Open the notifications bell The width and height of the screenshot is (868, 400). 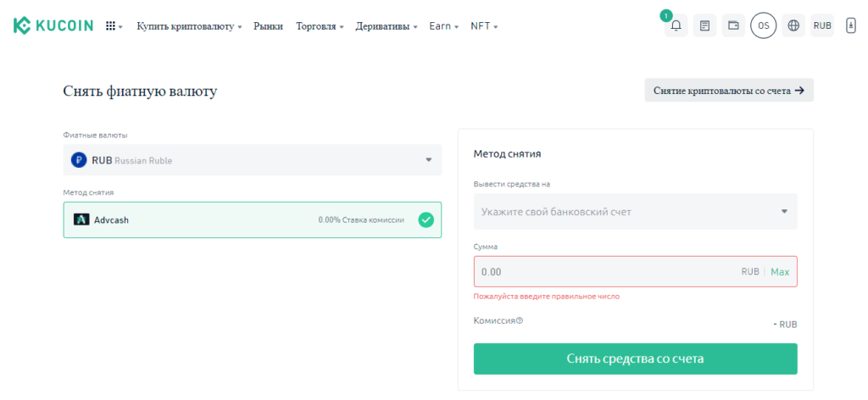click(x=676, y=26)
